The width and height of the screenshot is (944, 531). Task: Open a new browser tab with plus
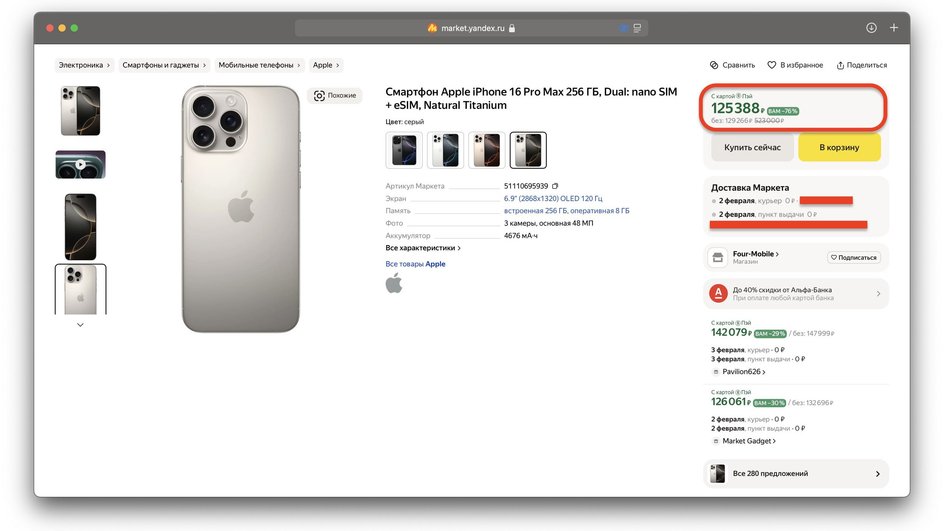894,28
